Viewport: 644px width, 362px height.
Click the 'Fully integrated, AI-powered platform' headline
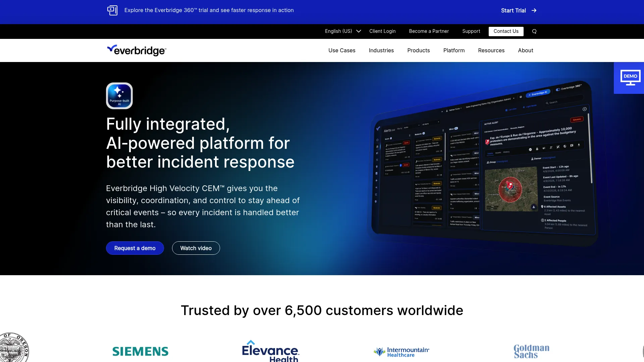pyautogui.click(x=200, y=143)
